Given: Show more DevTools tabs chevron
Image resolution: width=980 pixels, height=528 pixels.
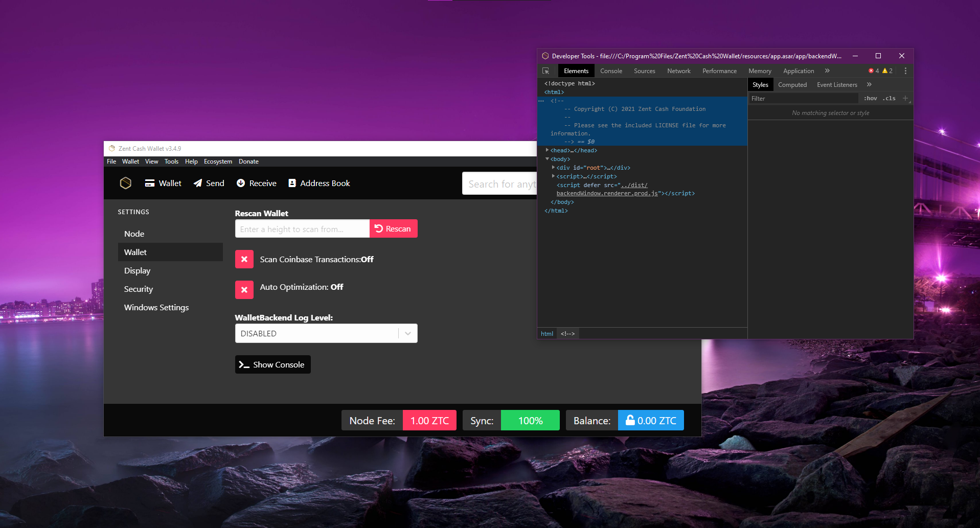Looking at the screenshot, I should pos(827,71).
